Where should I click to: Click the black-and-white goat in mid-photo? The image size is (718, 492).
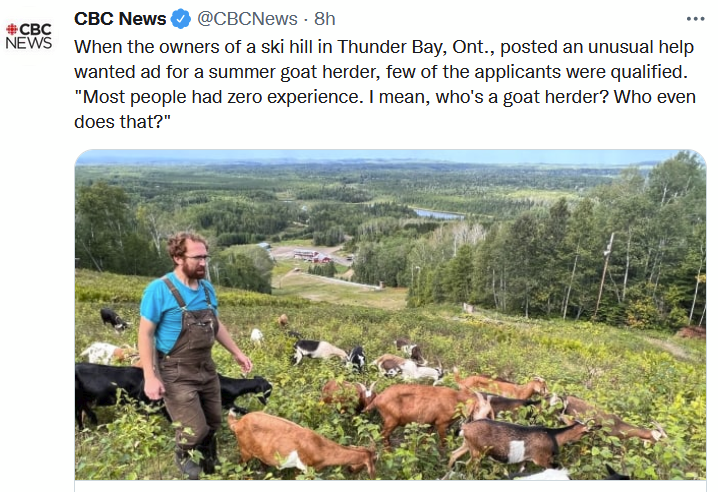(322, 352)
